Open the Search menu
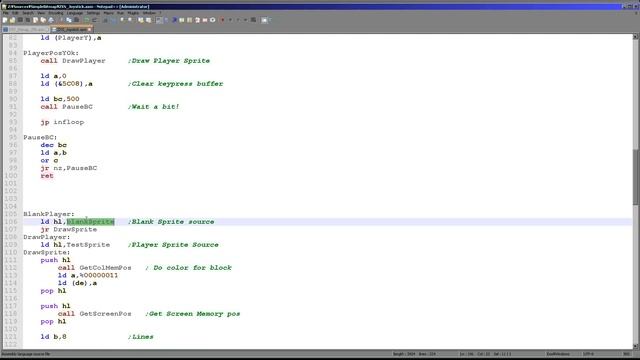Viewport: 640px width, 360px height. coord(28,13)
